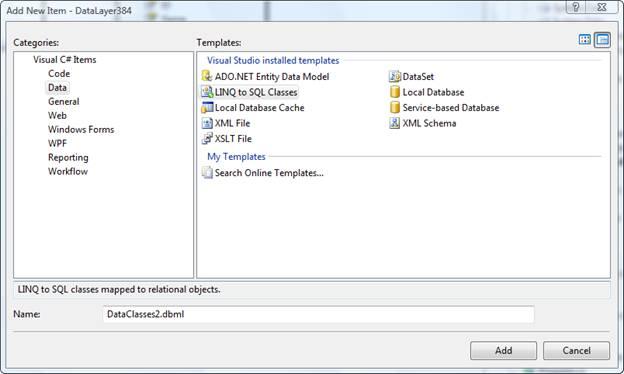This screenshot has height=374, width=624.
Task: Open the WPF category
Action: [x=57, y=143]
